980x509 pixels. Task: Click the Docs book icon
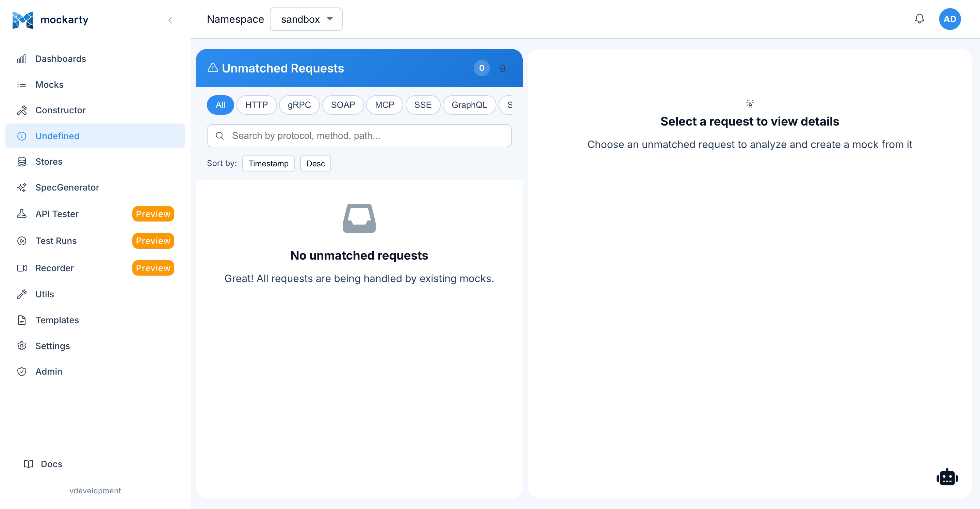(29, 464)
